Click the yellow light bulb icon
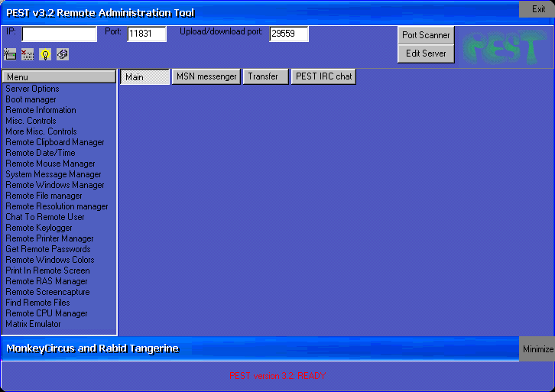Image resolution: width=555 pixels, height=392 pixels. tap(45, 54)
